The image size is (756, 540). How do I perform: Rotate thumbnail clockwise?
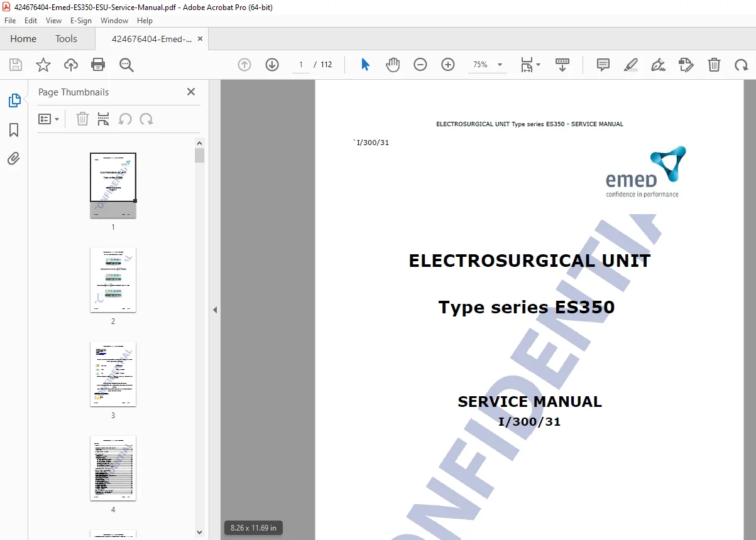point(146,119)
